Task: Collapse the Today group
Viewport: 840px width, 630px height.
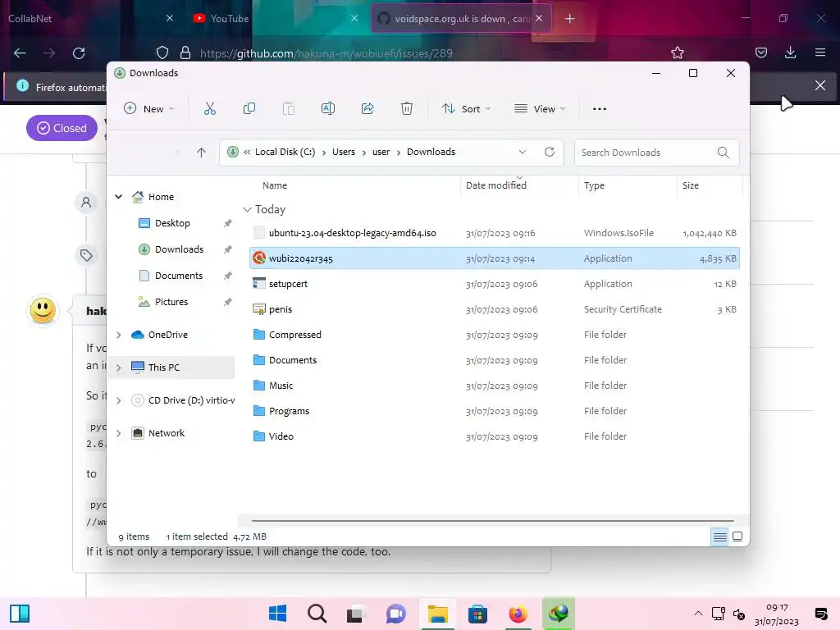Action: [x=247, y=209]
